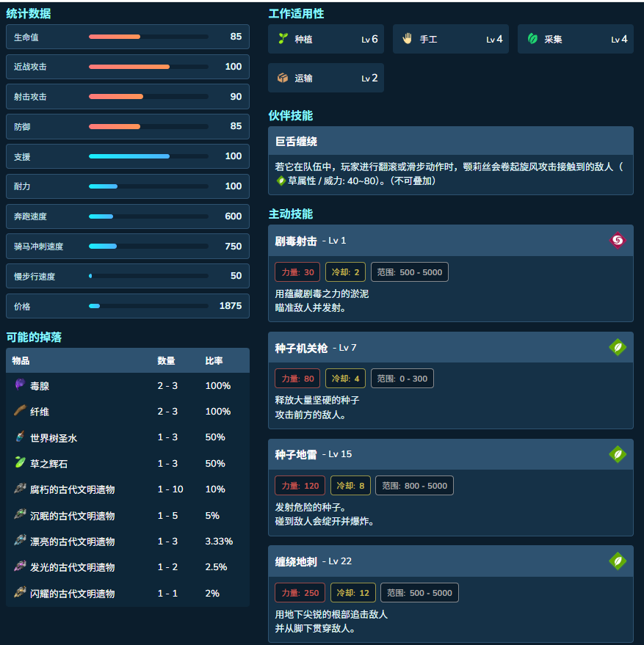Image resolution: width=644 pixels, height=645 pixels.
Task: Click the grass element icon on 种子机关枪
Action: [618, 347]
